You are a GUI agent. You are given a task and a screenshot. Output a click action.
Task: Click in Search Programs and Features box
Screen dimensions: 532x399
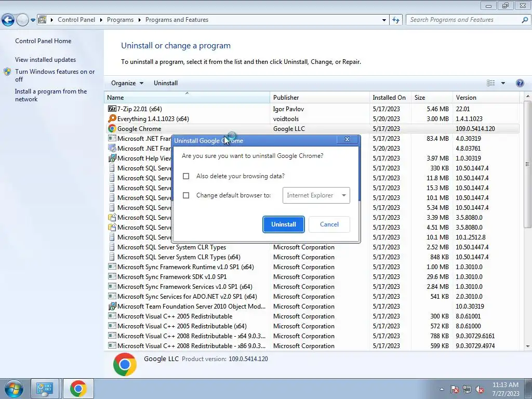[x=463, y=20]
